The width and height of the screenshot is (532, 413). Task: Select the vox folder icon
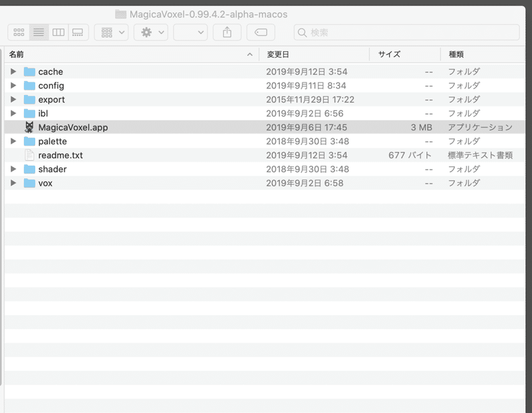(29, 183)
